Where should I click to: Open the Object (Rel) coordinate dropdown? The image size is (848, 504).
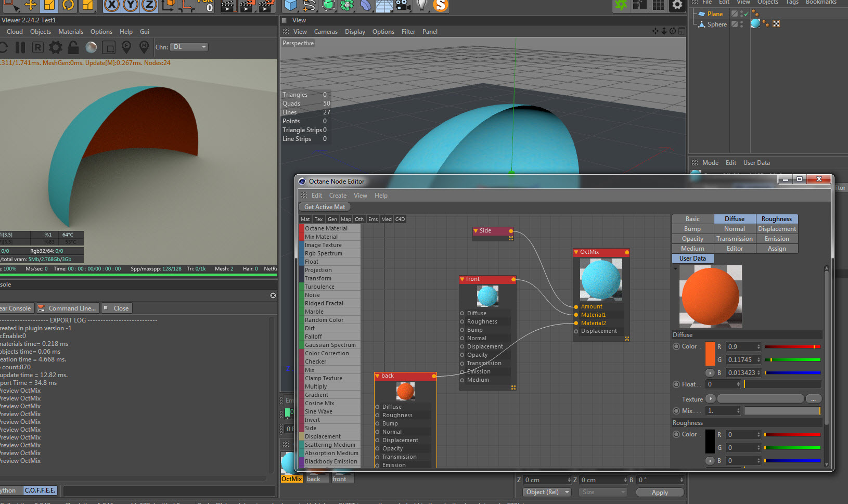[x=546, y=492]
